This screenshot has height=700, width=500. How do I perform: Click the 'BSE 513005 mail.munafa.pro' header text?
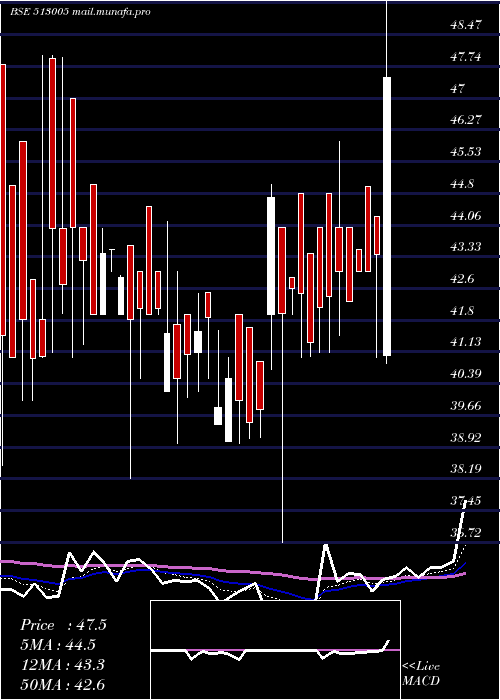80,12
